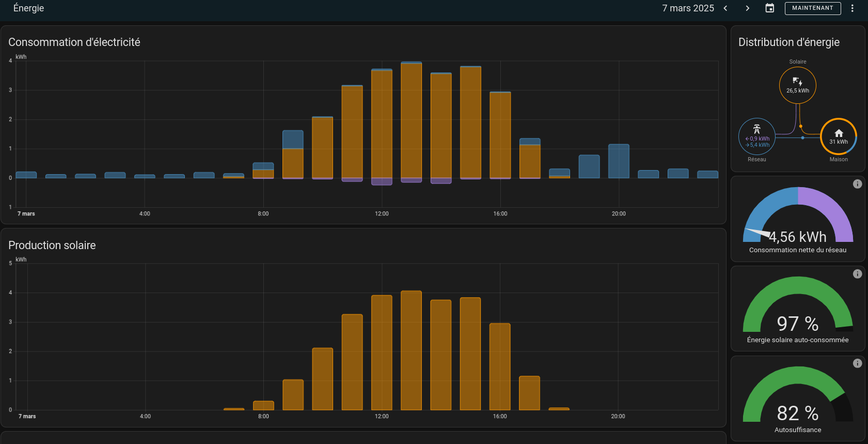Open the three-dot overflow menu
Screen dimensions: 868x444
click(853, 8)
